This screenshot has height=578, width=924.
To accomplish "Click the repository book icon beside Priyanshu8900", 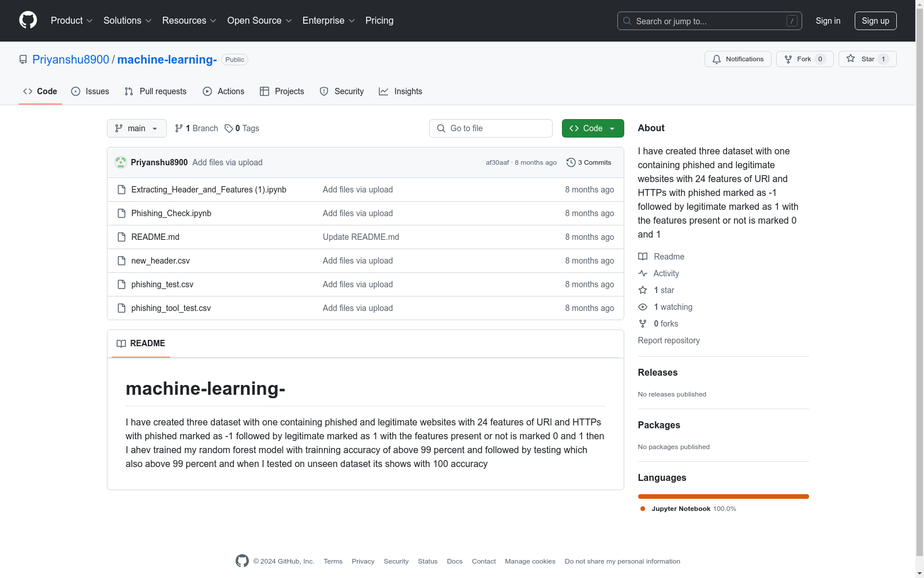I will pyautogui.click(x=23, y=60).
